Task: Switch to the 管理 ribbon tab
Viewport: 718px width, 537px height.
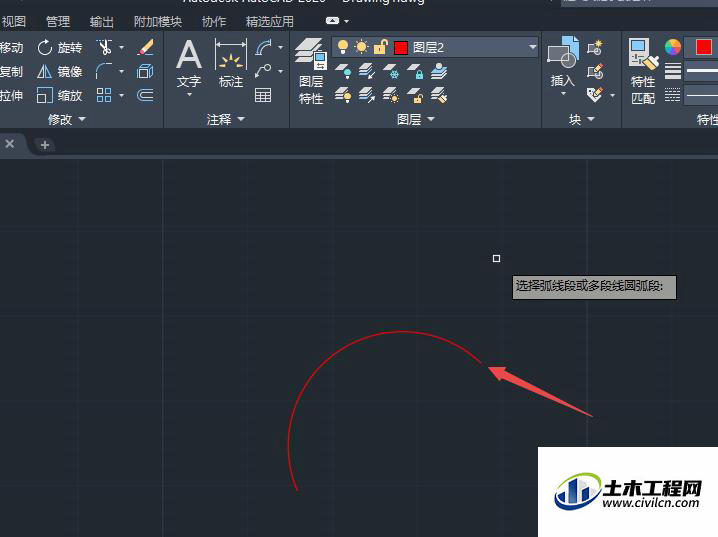Action: (x=58, y=22)
